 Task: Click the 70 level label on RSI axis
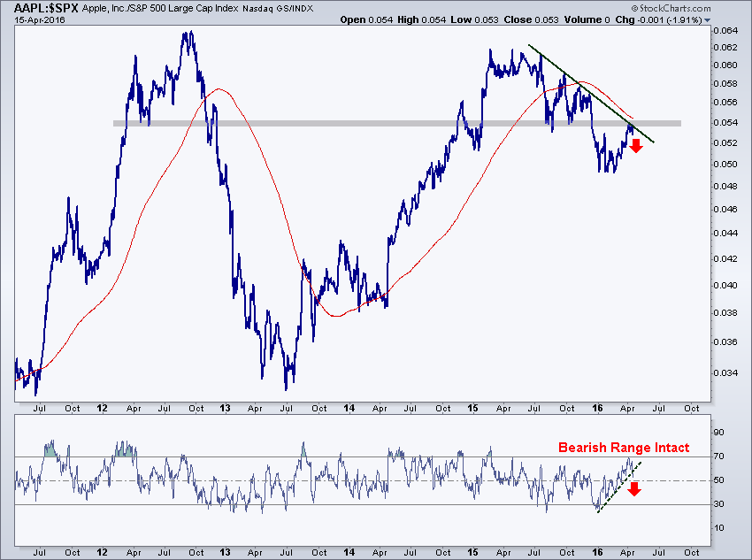(719, 456)
